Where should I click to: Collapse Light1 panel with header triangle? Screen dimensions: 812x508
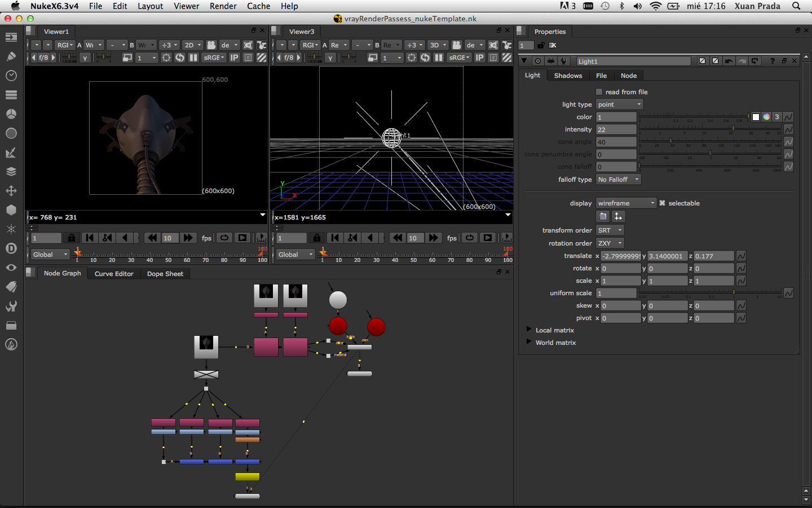pos(524,61)
